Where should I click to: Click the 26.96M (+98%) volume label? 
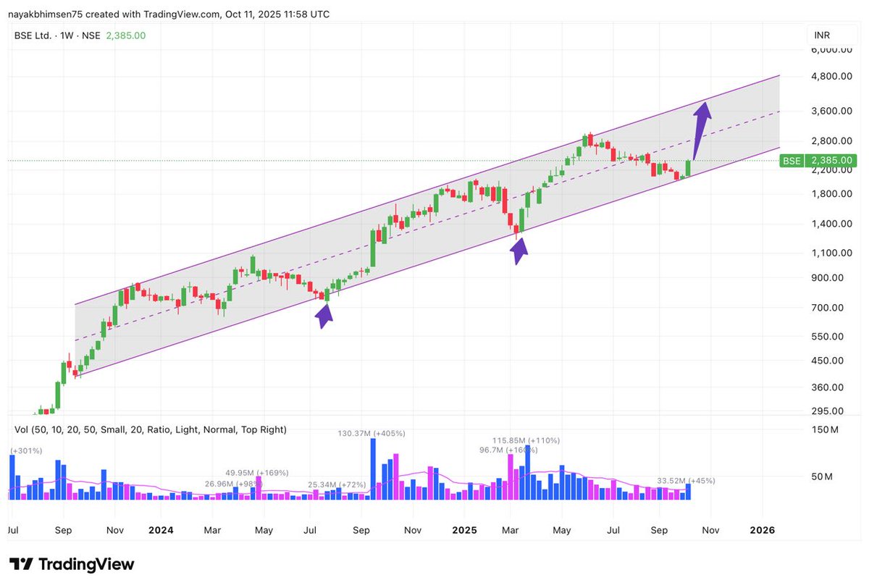pos(232,483)
